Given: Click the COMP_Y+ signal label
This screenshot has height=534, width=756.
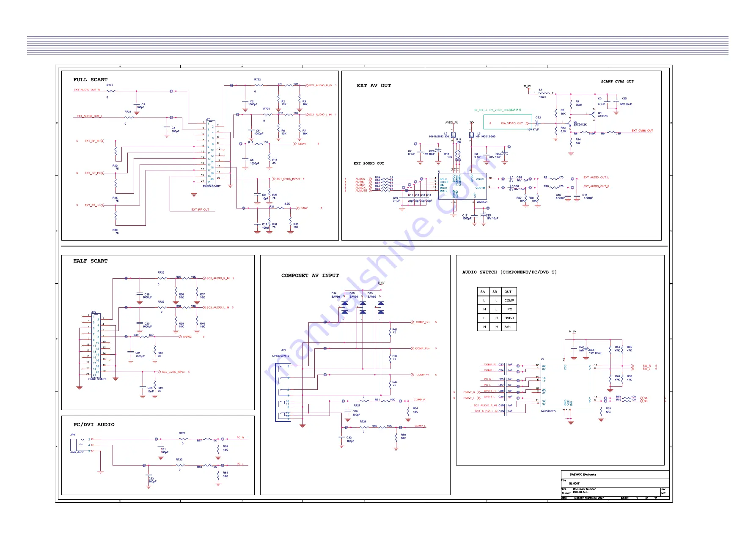Looking at the screenshot, I should pos(423,375).
